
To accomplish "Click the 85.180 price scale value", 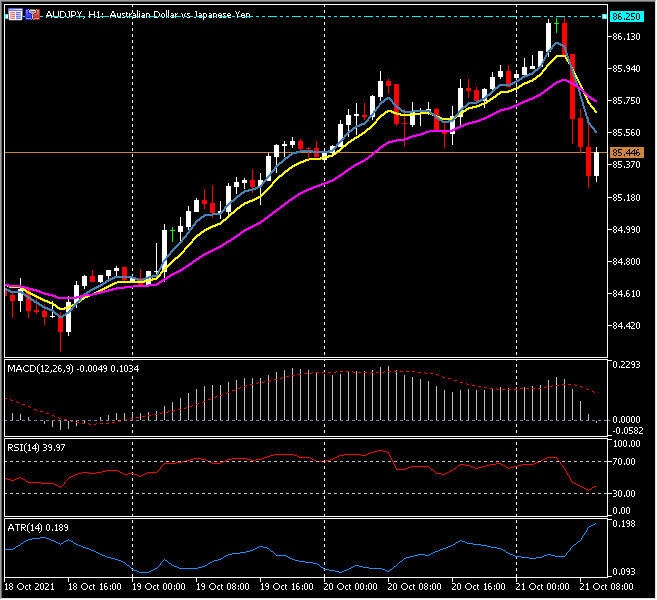I will 626,197.
